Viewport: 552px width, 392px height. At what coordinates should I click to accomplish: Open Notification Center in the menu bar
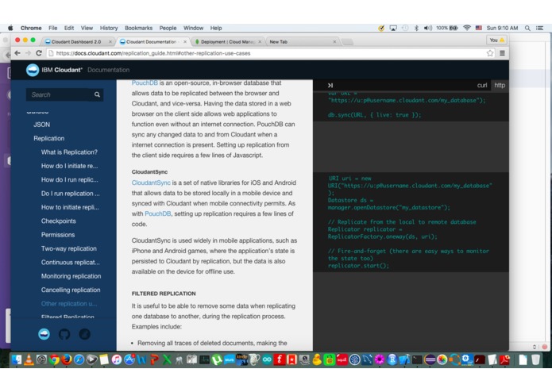[539, 28]
